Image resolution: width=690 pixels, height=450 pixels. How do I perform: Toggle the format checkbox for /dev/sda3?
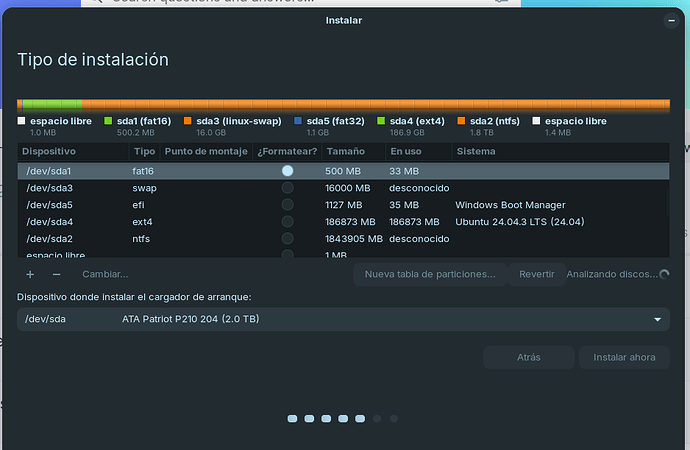point(287,188)
